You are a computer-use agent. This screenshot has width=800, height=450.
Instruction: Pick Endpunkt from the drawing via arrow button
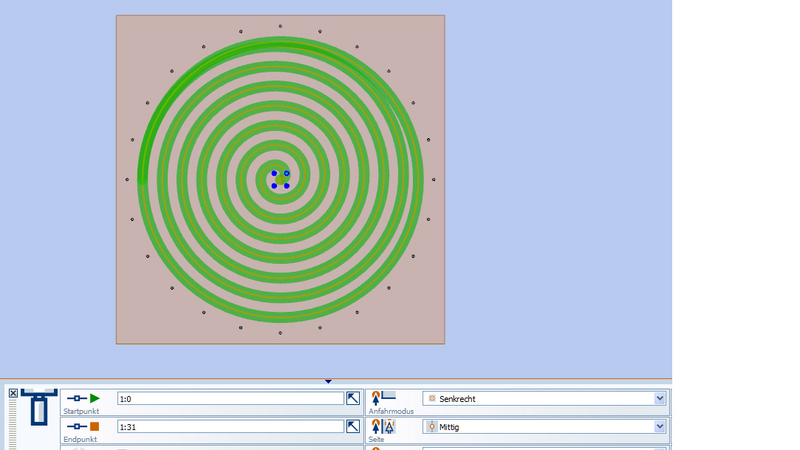[x=353, y=426]
